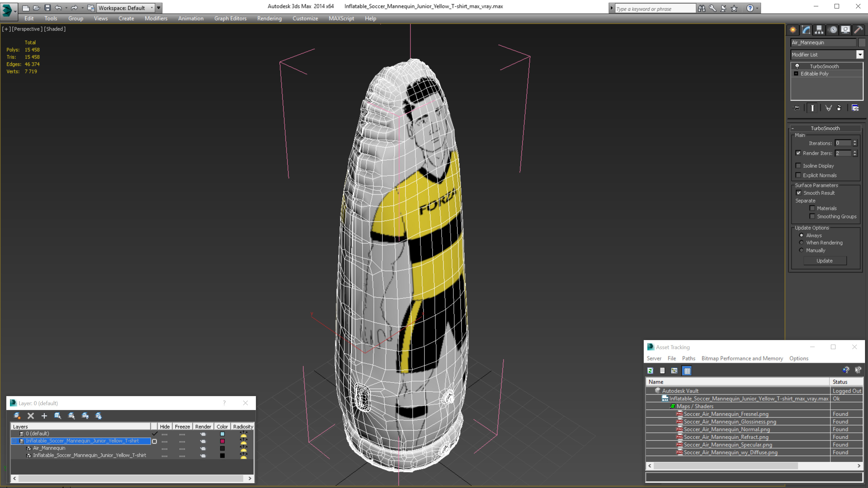Viewport: 868px width, 488px height.
Task: Enable Isoline Display checkbox
Action: click(x=798, y=166)
